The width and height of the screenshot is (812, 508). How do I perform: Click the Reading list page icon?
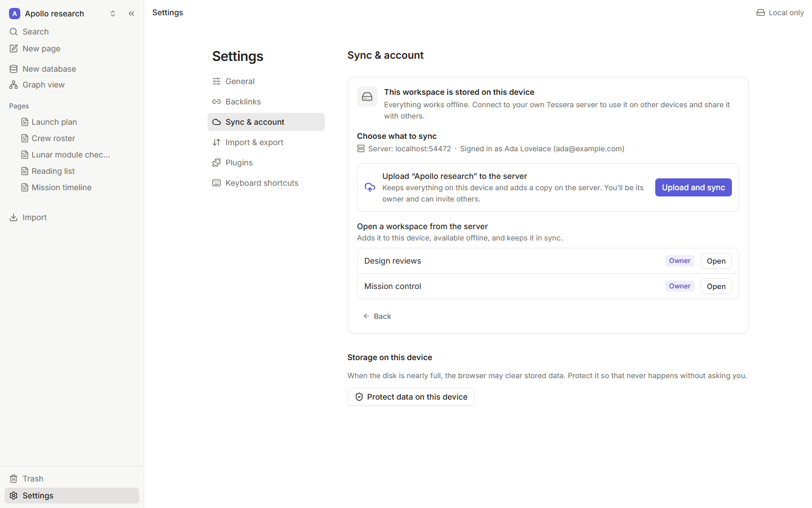click(x=25, y=171)
